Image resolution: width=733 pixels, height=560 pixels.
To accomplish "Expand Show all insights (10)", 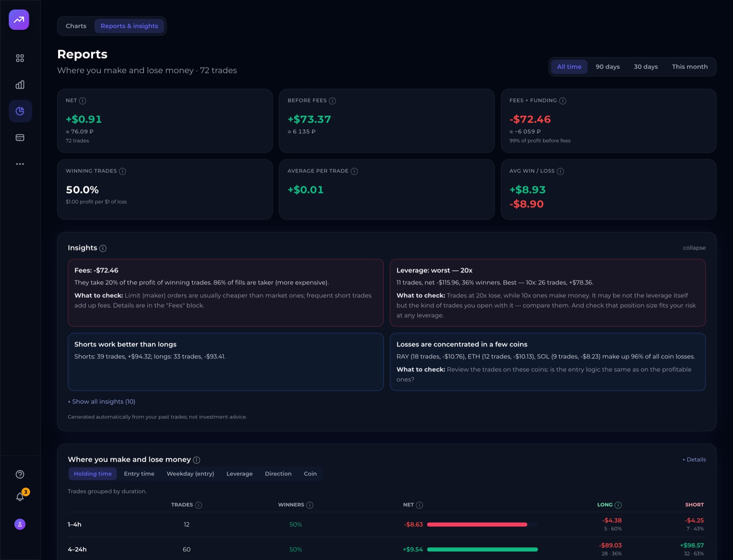I will [x=102, y=401].
